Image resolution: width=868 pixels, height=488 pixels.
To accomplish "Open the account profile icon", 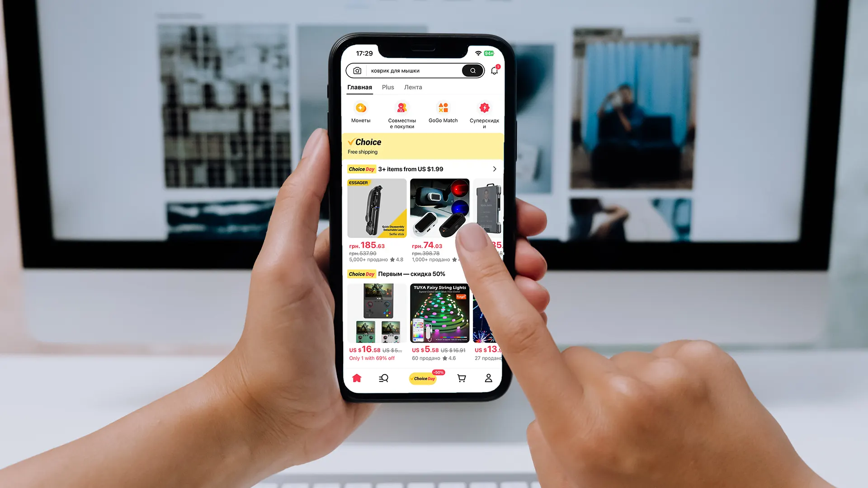I will pyautogui.click(x=489, y=378).
